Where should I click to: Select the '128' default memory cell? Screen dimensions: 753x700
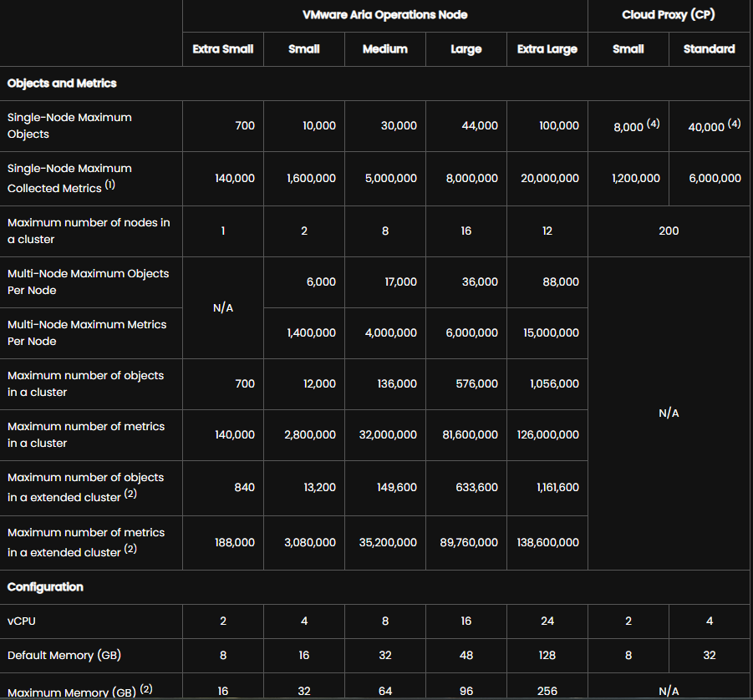click(x=547, y=656)
